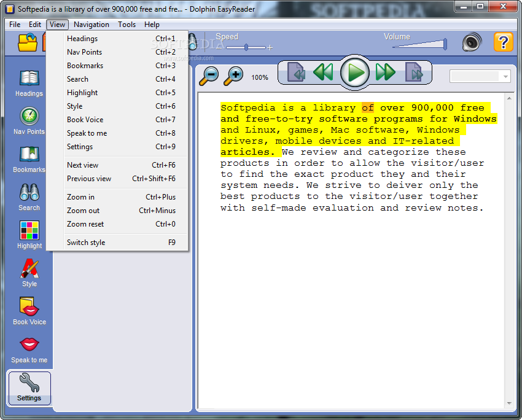The image size is (522, 420).
Task: Click the Speed slider handle
Action: pos(246,48)
